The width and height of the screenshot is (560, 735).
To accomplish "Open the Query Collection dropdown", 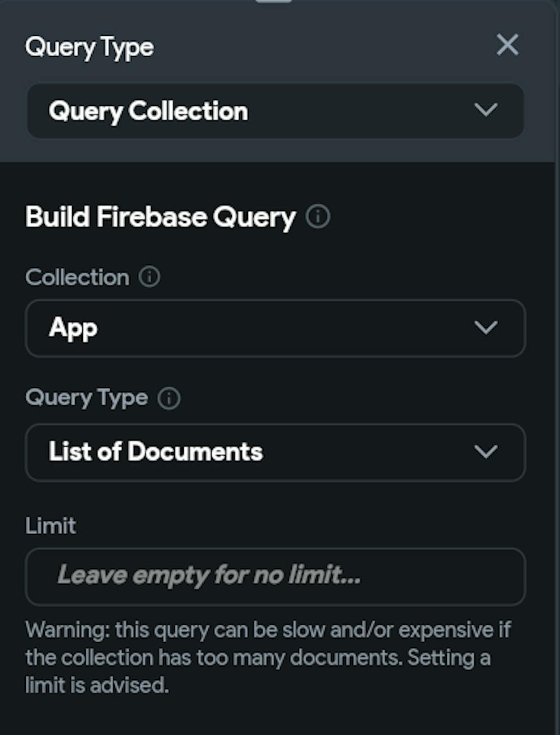I will [x=274, y=111].
